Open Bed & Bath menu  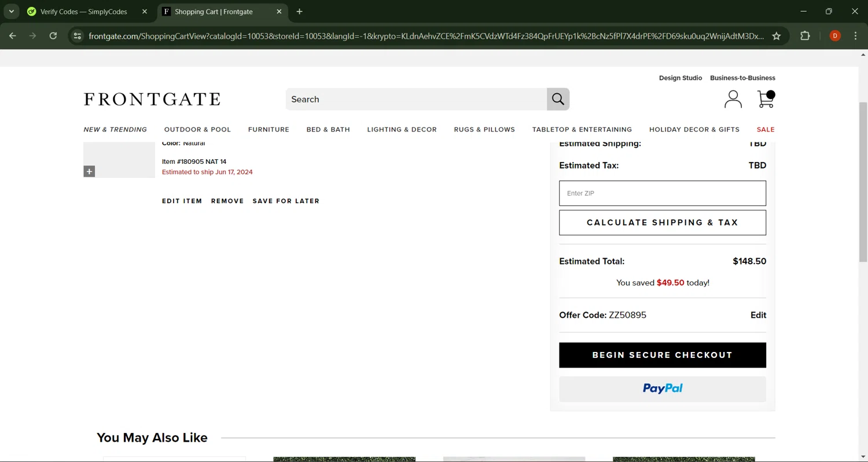click(328, 130)
